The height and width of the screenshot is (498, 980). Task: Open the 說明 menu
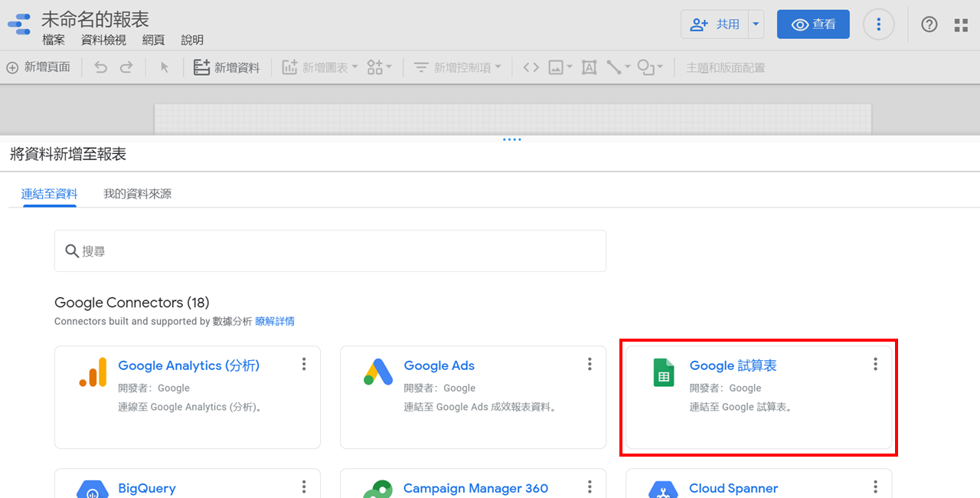pos(192,41)
